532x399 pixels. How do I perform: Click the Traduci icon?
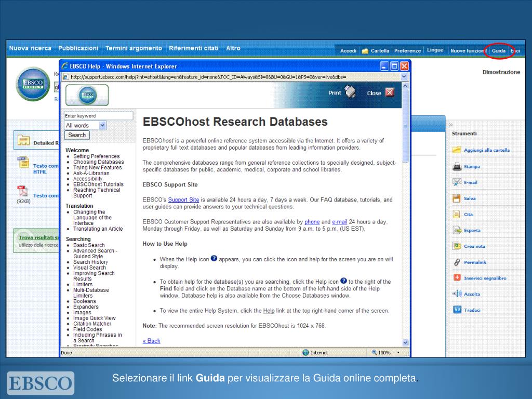click(x=457, y=310)
